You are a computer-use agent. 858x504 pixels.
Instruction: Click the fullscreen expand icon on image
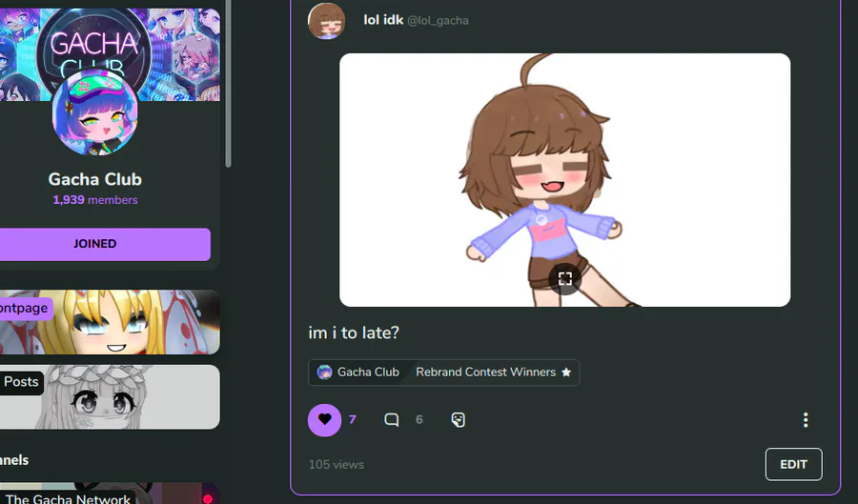point(565,279)
